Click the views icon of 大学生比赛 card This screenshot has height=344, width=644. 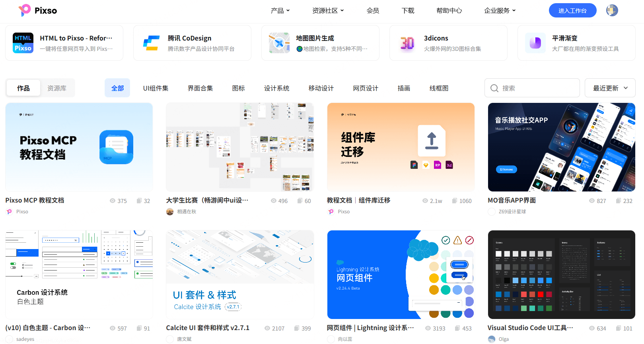[274, 201]
